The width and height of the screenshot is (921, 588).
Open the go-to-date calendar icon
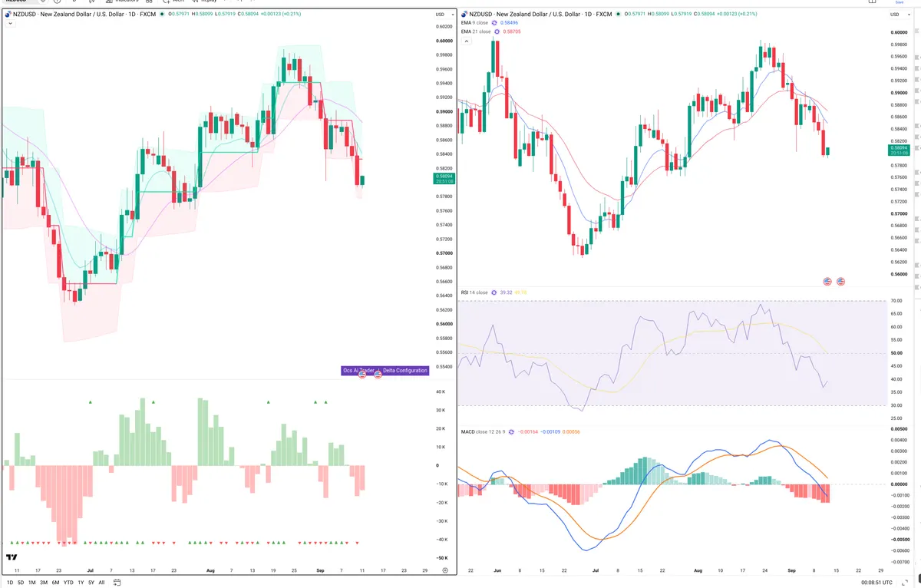coord(116,583)
